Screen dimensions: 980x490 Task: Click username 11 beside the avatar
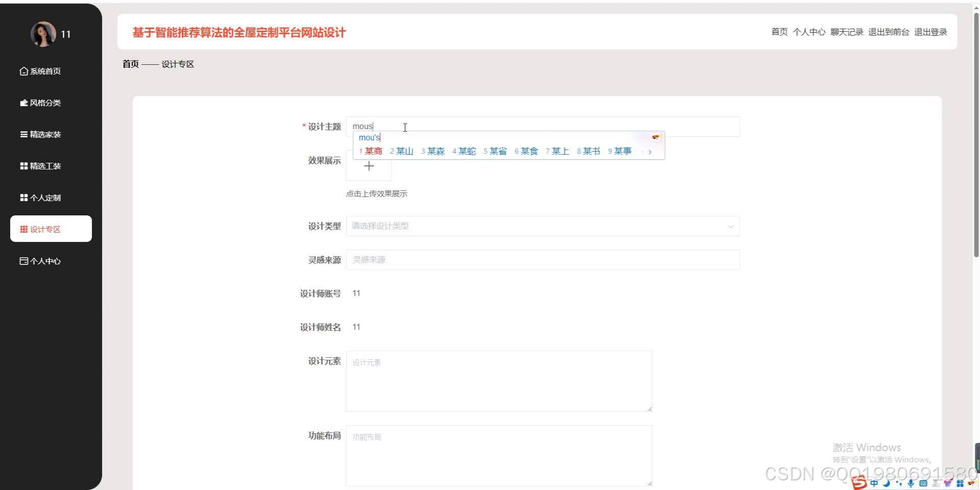[65, 34]
